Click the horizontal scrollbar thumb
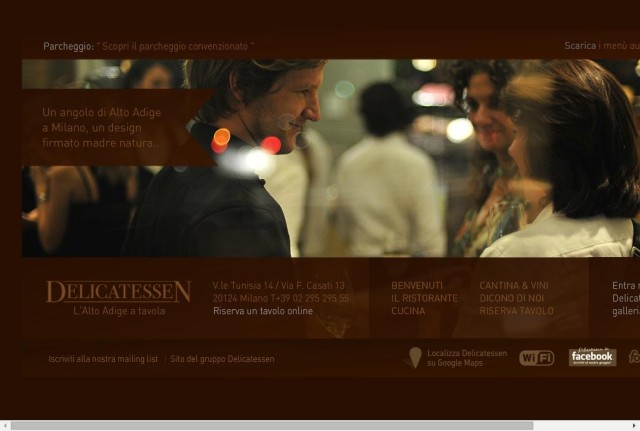 [x=272, y=426]
